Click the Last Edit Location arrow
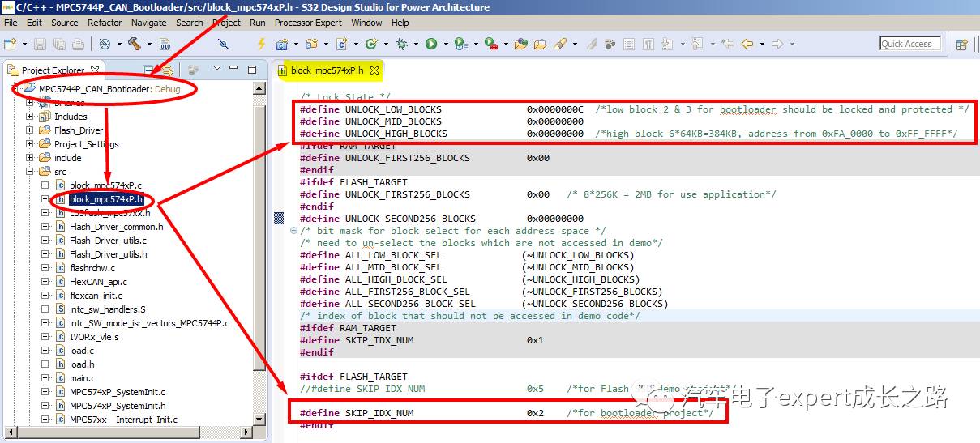Screen dimensions: 980x443 click(727, 44)
